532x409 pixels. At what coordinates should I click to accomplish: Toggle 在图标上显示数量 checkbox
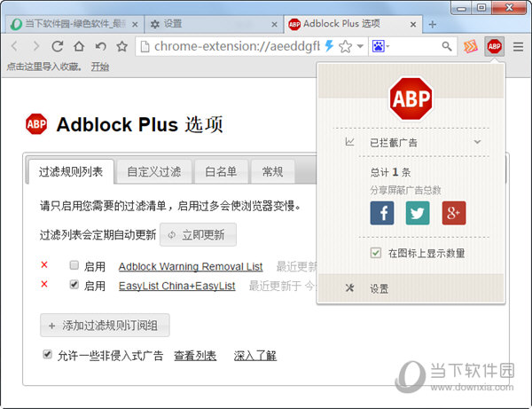tap(376, 253)
